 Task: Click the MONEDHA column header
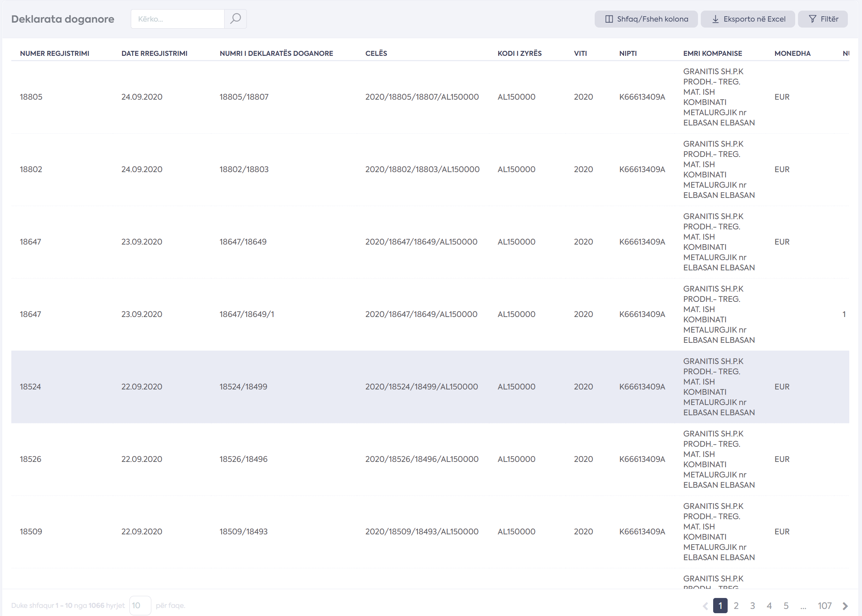coord(792,53)
